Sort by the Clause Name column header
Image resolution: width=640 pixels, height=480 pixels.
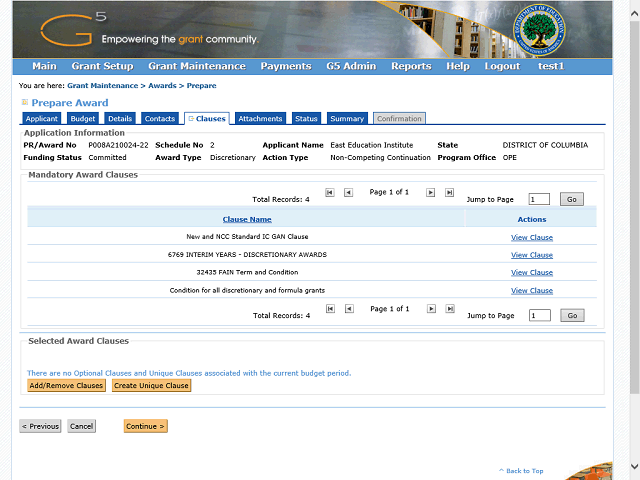click(x=247, y=219)
